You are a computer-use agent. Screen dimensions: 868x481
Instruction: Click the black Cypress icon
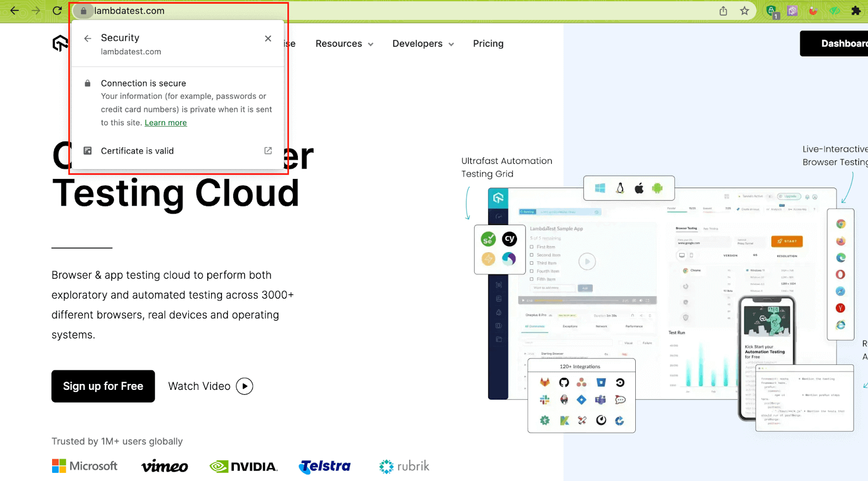tap(509, 239)
